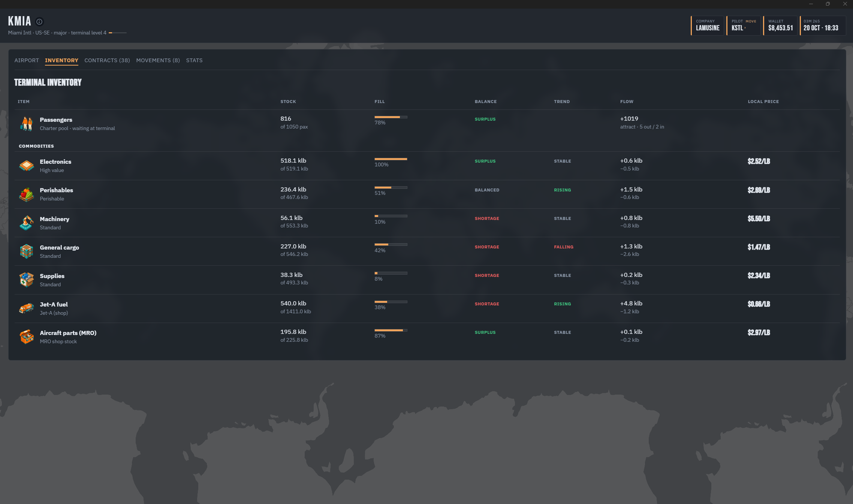Click the Supplies box icon
The image size is (853, 504).
(x=27, y=280)
